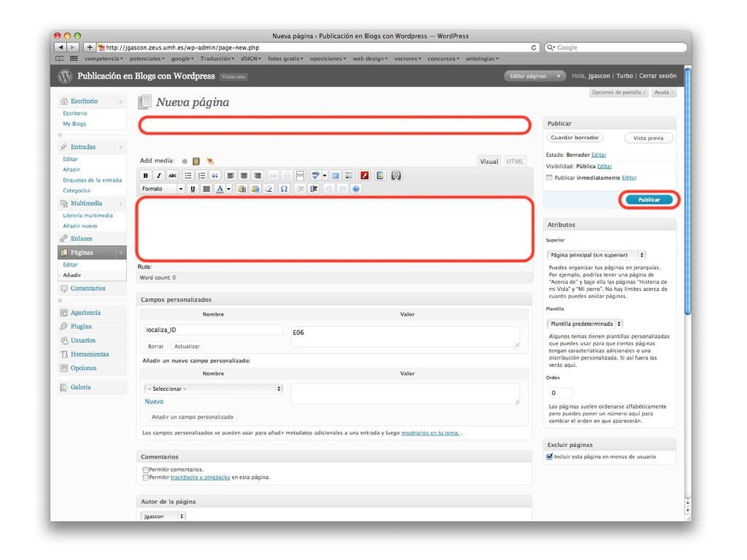Reload the page in the address bar

point(533,47)
